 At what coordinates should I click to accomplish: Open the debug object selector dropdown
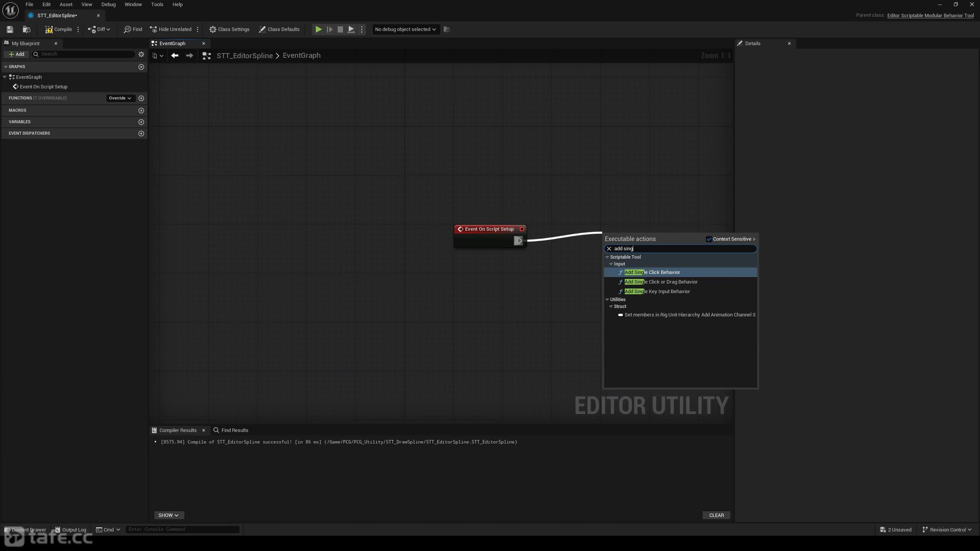(405, 29)
